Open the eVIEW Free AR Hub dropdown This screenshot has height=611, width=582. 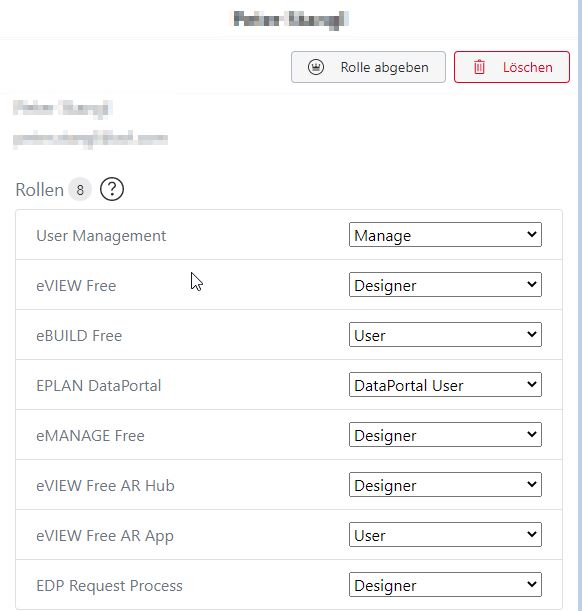click(445, 485)
